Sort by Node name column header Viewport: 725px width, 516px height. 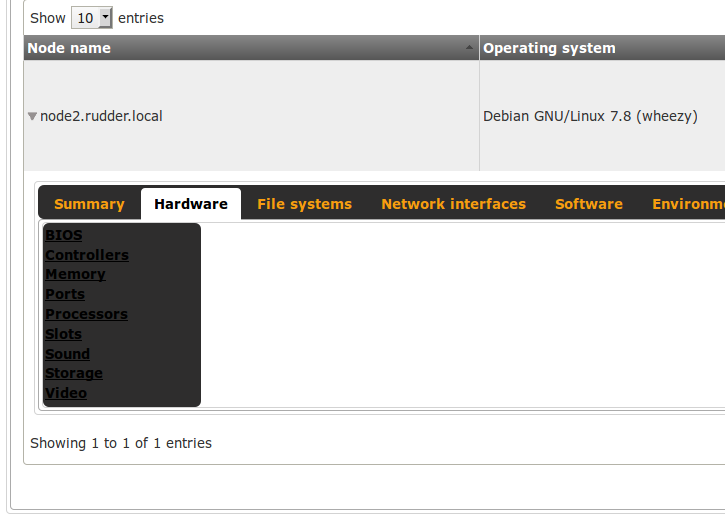[x=252, y=48]
